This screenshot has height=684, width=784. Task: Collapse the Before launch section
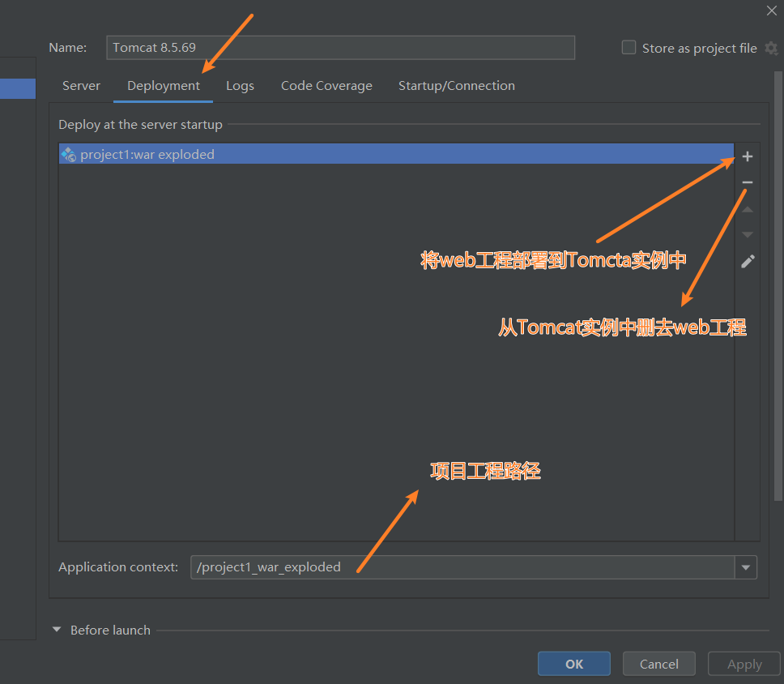57,630
